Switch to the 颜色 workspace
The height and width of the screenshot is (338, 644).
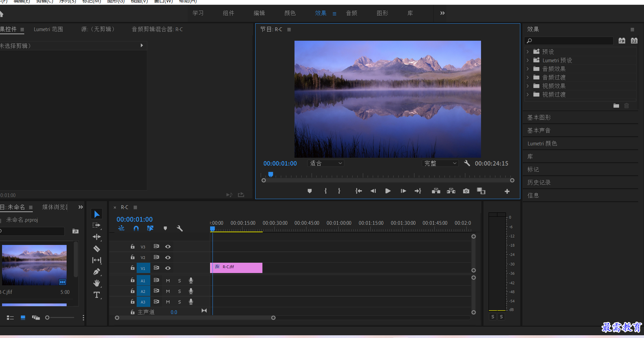pyautogui.click(x=290, y=13)
